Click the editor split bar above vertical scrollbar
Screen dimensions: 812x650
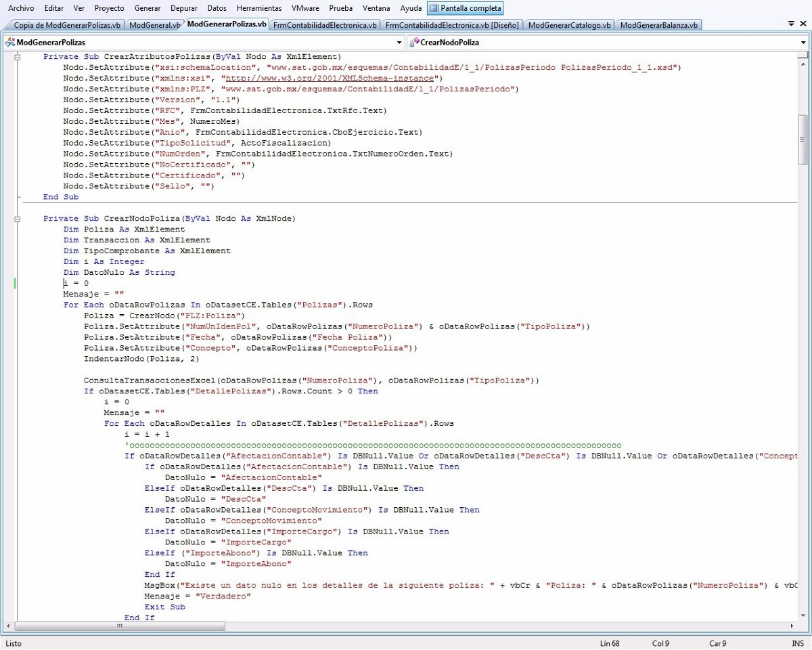[803, 53]
